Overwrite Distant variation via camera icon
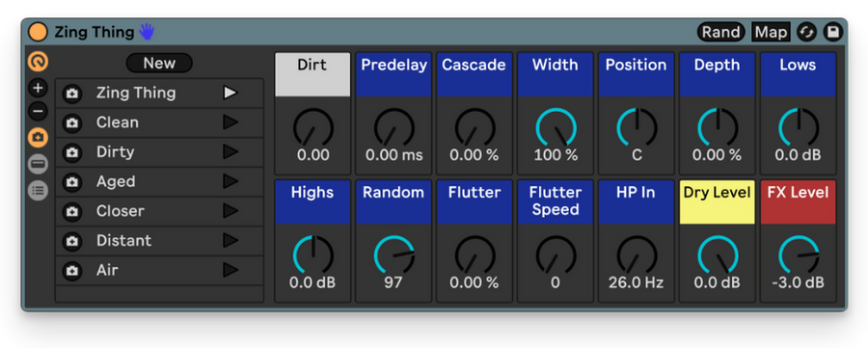This screenshot has height=348, width=868. pos(72,241)
